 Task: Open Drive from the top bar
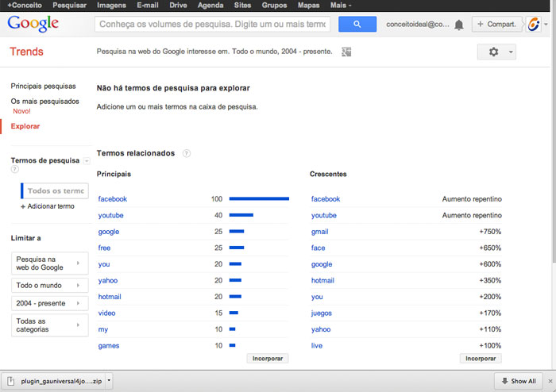pos(178,6)
